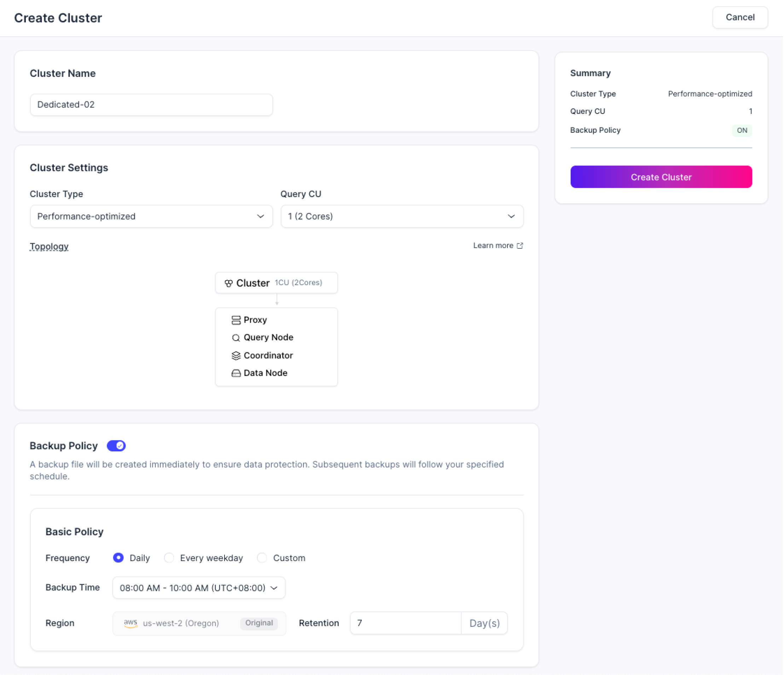
Task: Click the Coordinator layers icon
Action: (236, 356)
